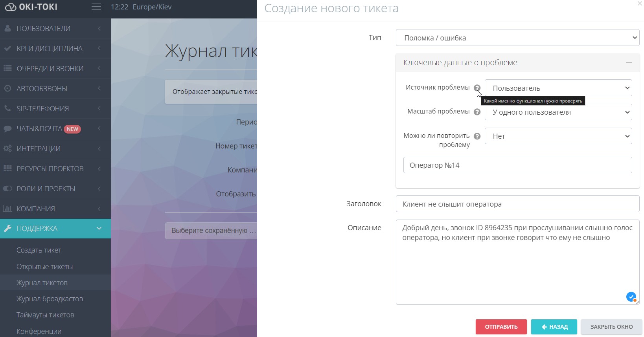Select the Журнал тикетов submenu item
The height and width of the screenshot is (337, 644).
tap(55, 282)
